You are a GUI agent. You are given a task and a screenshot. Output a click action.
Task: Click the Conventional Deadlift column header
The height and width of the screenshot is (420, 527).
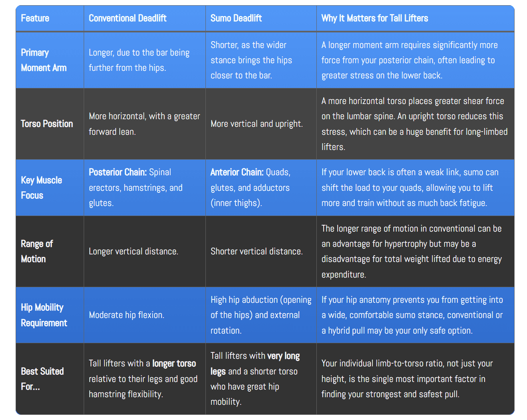pyautogui.click(x=127, y=18)
